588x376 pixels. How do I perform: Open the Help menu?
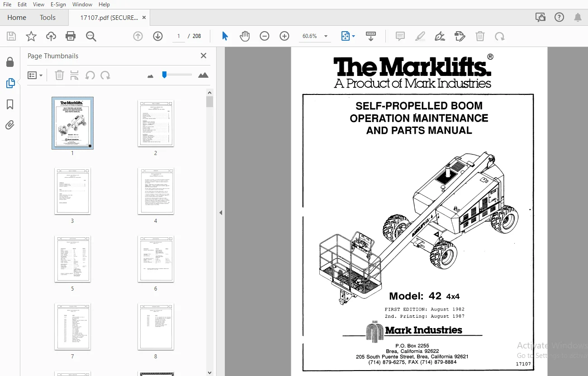coord(104,4)
